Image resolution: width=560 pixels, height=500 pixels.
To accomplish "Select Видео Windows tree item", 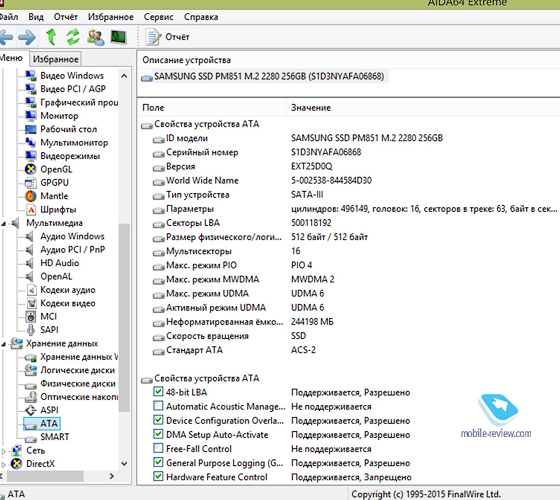I will pos(72,75).
